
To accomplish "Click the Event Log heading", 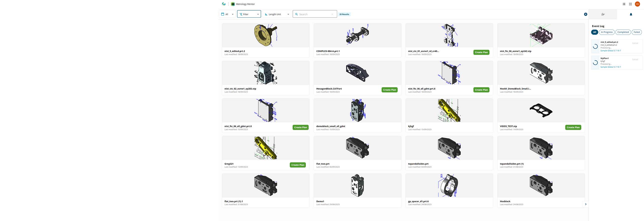I will coord(598,26).
